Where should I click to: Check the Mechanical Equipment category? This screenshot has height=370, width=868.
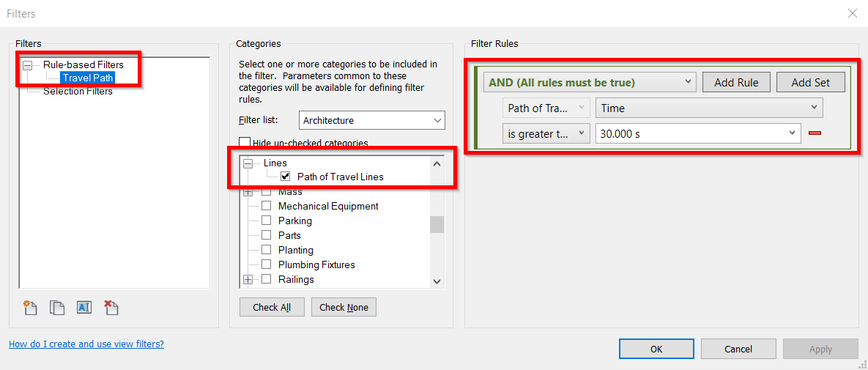click(266, 206)
